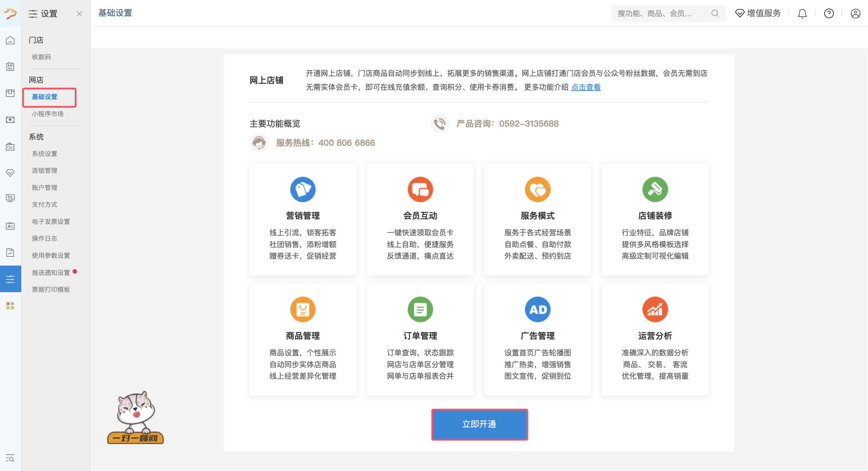Open the coupon ticket icon in the rail
This screenshot has width=868, height=471.
point(10,147)
